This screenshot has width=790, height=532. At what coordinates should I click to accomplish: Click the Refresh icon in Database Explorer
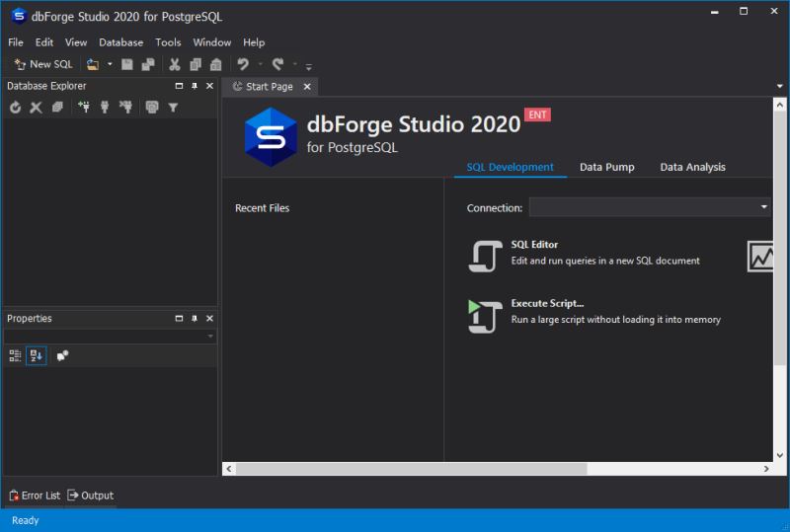[x=15, y=108]
